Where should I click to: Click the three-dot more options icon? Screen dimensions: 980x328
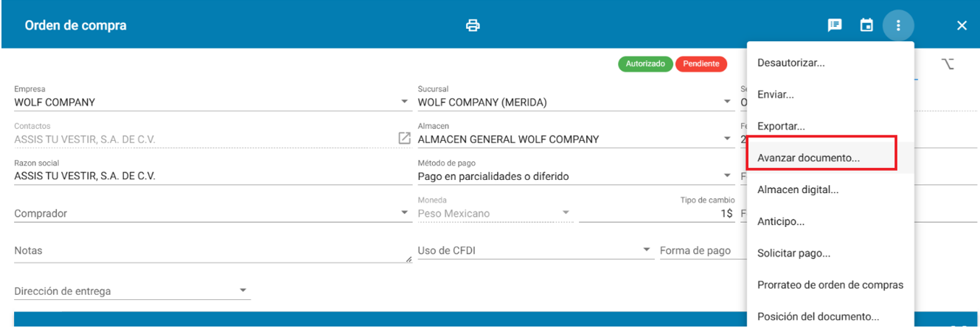pos(898,25)
